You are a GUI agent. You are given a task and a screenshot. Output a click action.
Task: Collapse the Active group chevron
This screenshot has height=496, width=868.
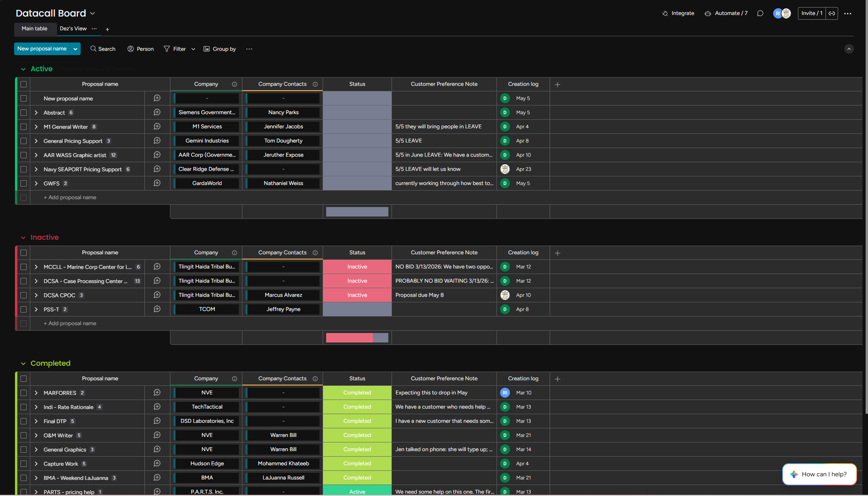click(x=23, y=69)
